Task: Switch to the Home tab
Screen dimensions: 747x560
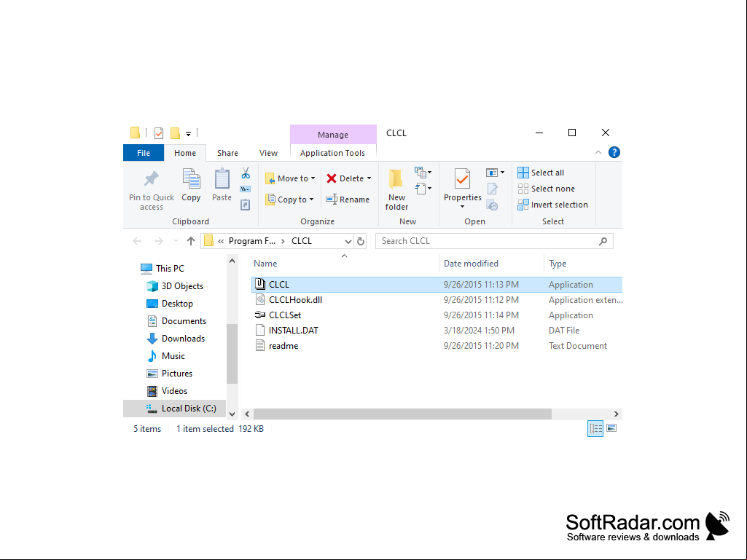Action: [x=185, y=153]
